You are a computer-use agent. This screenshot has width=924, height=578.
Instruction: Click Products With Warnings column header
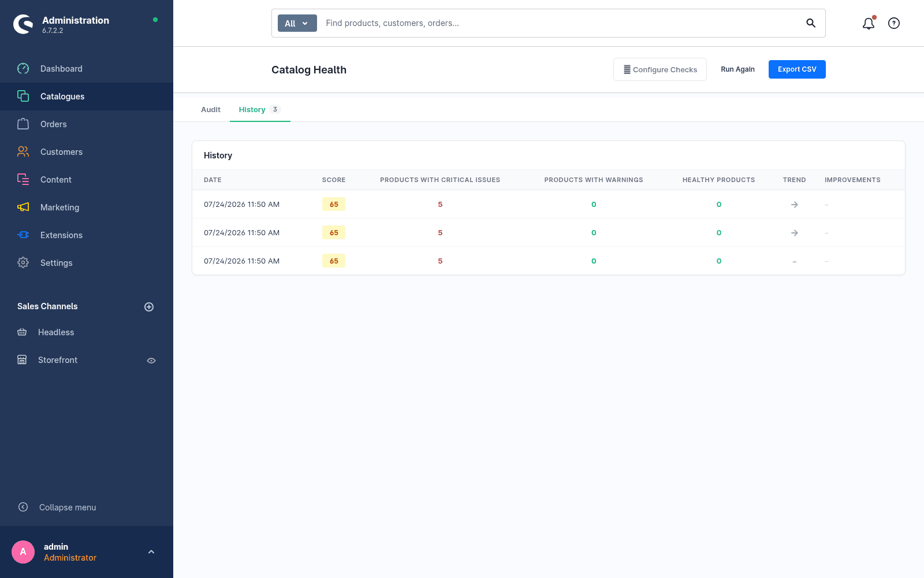coord(594,180)
